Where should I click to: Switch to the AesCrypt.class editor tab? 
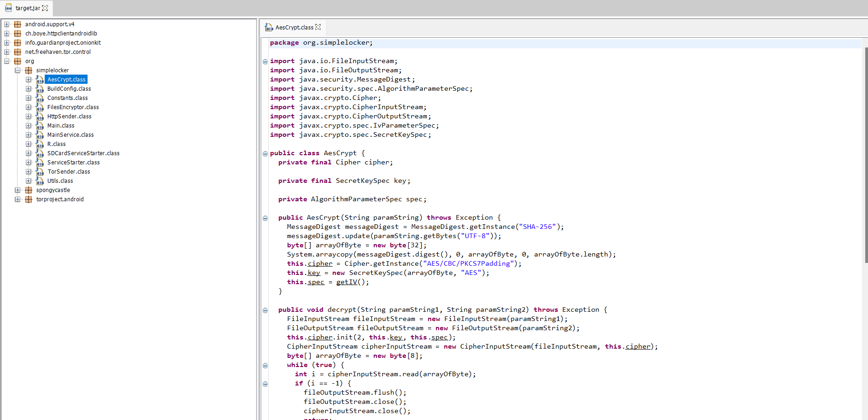click(294, 28)
